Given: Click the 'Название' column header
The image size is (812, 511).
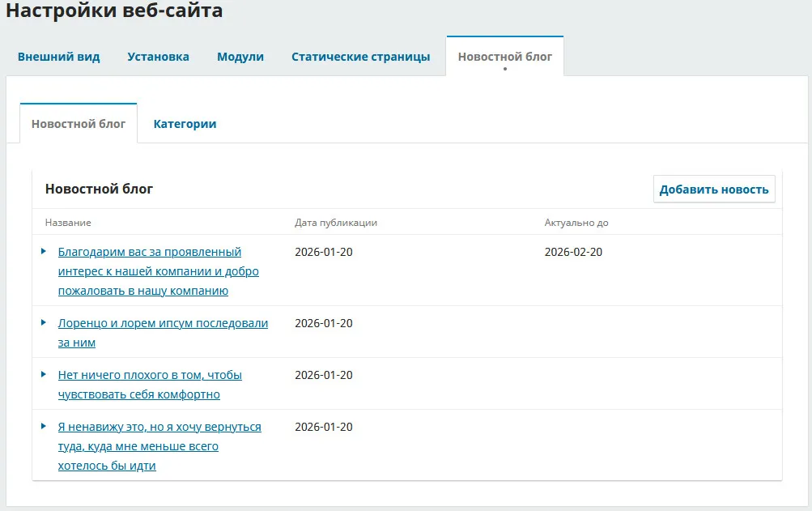Looking at the screenshot, I should (x=68, y=223).
